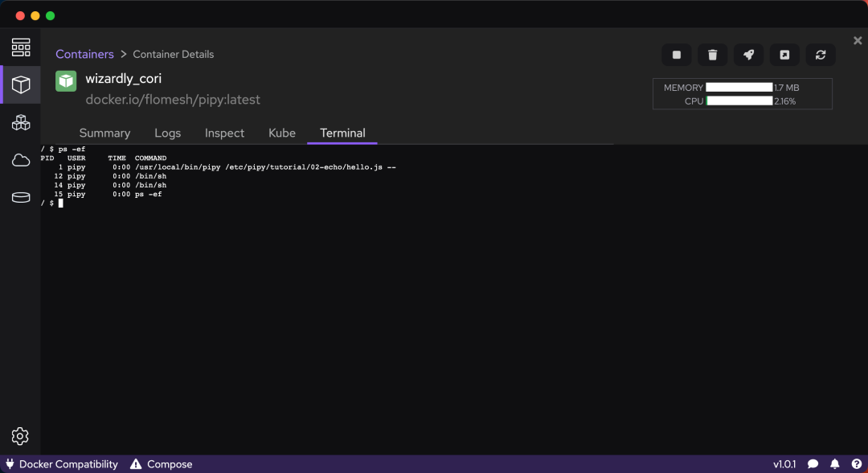
Task: Switch to the Logs tab
Action: click(168, 133)
